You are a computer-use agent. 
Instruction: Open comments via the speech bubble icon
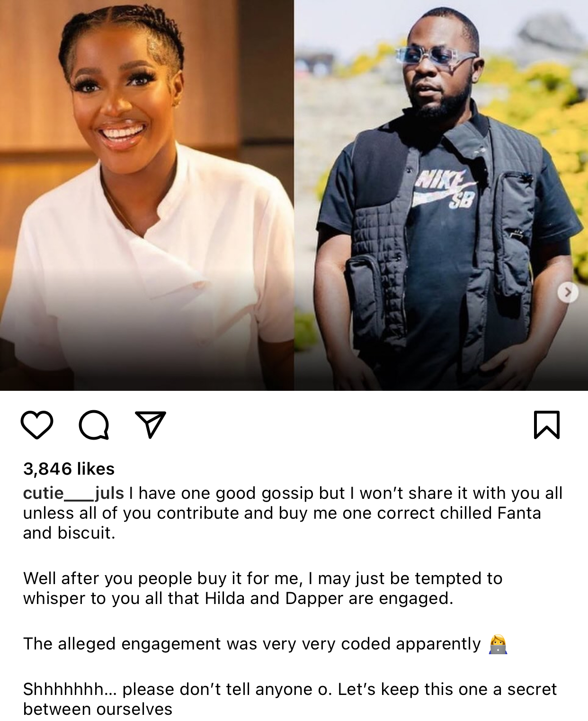pyautogui.click(x=94, y=425)
